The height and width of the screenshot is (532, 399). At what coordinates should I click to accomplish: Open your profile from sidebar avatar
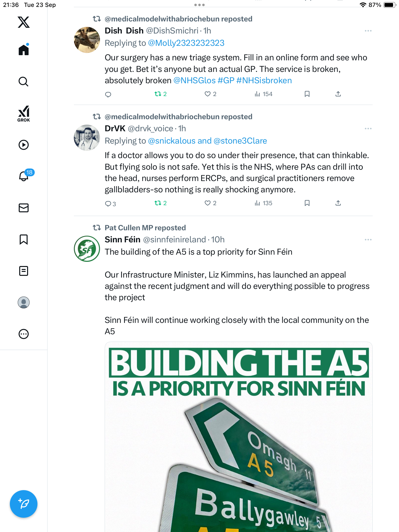pyautogui.click(x=24, y=302)
